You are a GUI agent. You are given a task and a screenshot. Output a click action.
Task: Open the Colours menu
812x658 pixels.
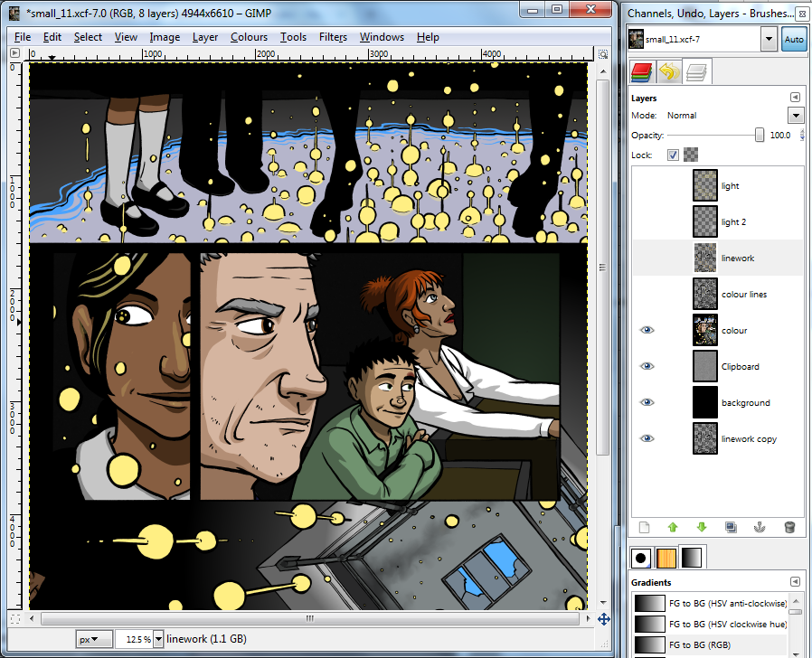tap(249, 37)
